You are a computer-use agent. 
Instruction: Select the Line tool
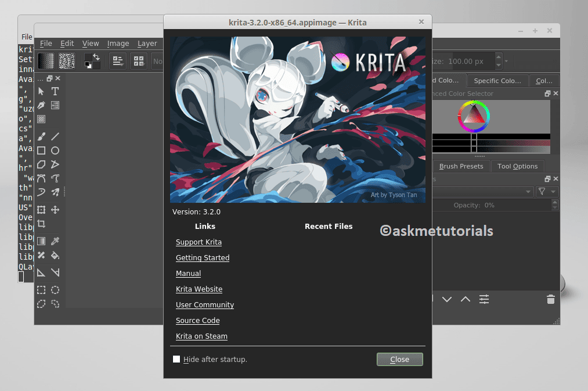55,137
